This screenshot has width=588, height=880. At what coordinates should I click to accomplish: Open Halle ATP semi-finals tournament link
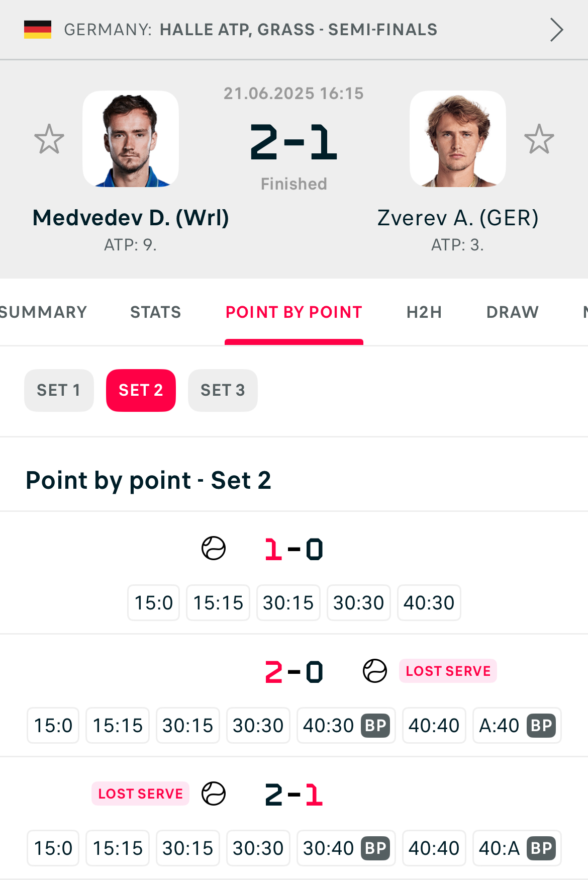click(x=299, y=30)
